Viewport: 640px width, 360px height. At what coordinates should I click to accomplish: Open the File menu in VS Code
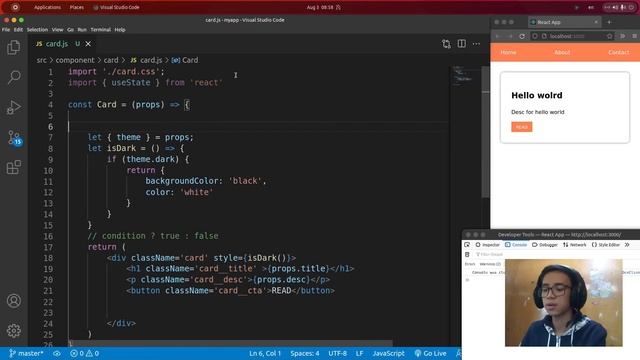pos(6,30)
